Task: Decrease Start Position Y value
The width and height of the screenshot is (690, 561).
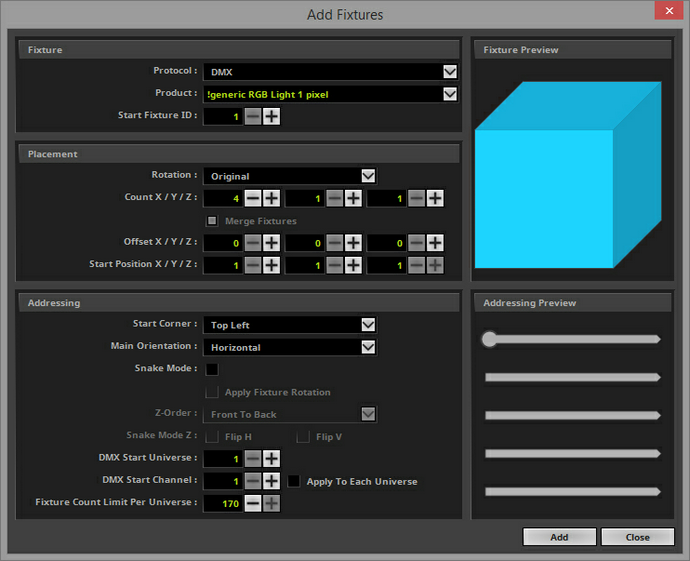Action: tap(335, 265)
